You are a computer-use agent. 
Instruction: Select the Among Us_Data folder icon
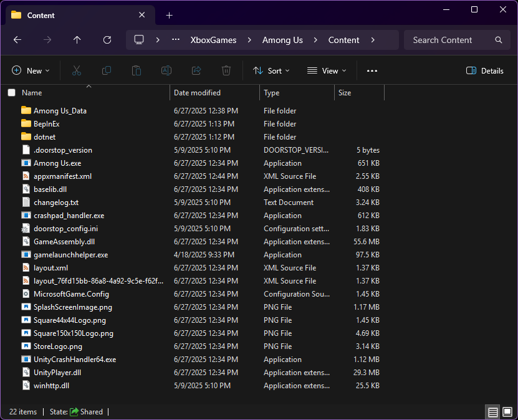click(26, 110)
